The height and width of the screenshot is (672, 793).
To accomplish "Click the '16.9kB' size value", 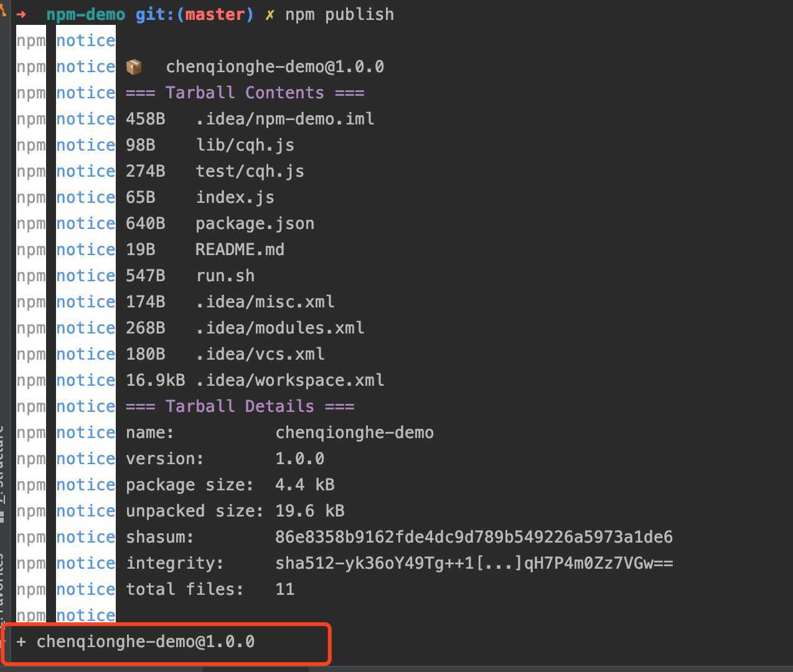I will (x=155, y=380).
